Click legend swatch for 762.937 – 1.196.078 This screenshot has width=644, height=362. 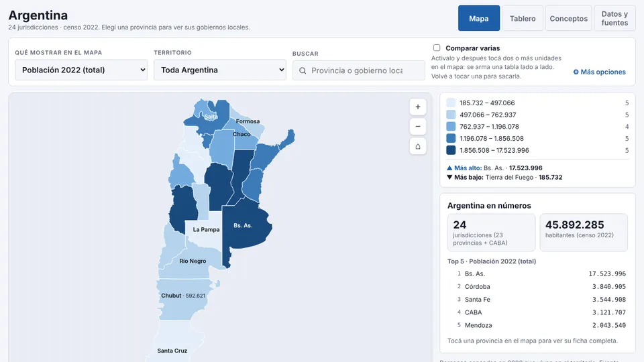click(x=451, y=127)
